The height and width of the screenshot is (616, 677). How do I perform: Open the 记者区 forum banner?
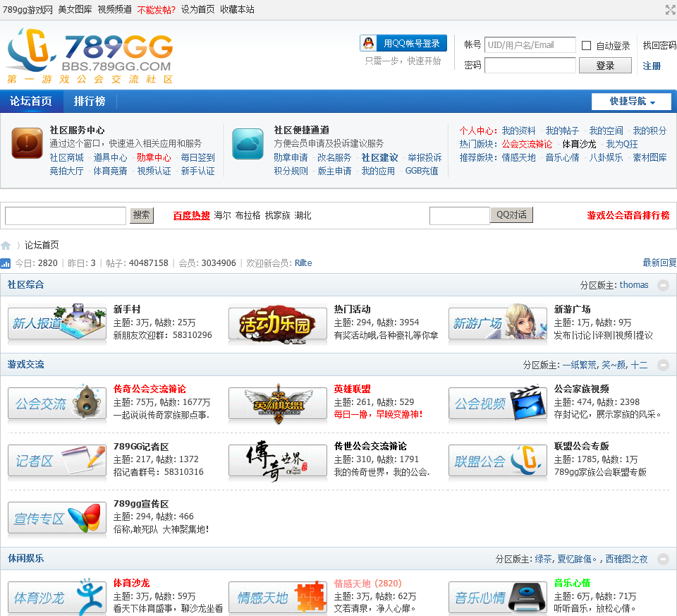point(57,461)
